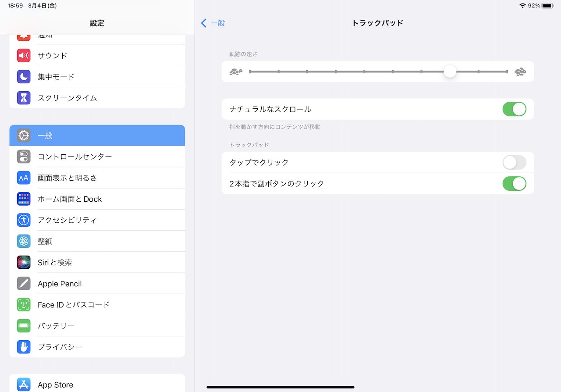Screen dimensions: 561x392
Task: Tap the General gear icon
Action: click(x=24, y=135)
